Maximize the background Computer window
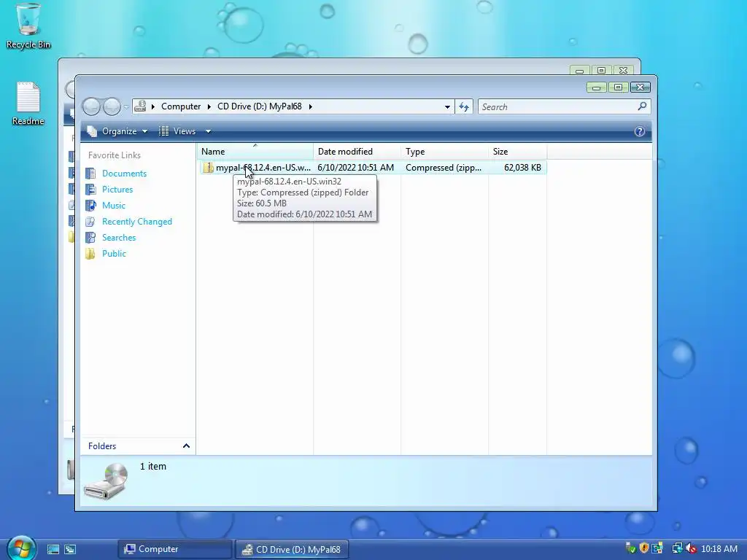 click(x=601, y=70)
